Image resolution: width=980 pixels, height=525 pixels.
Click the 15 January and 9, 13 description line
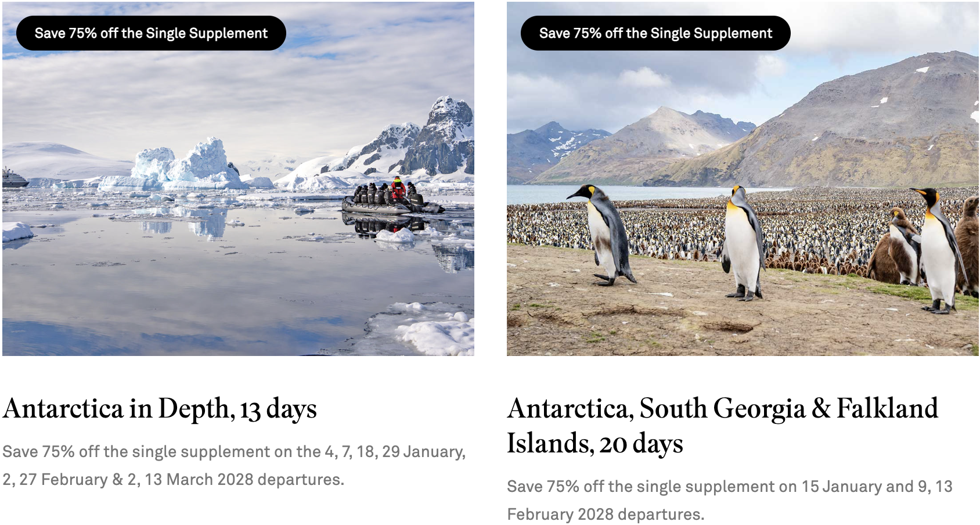coord(730,487)
